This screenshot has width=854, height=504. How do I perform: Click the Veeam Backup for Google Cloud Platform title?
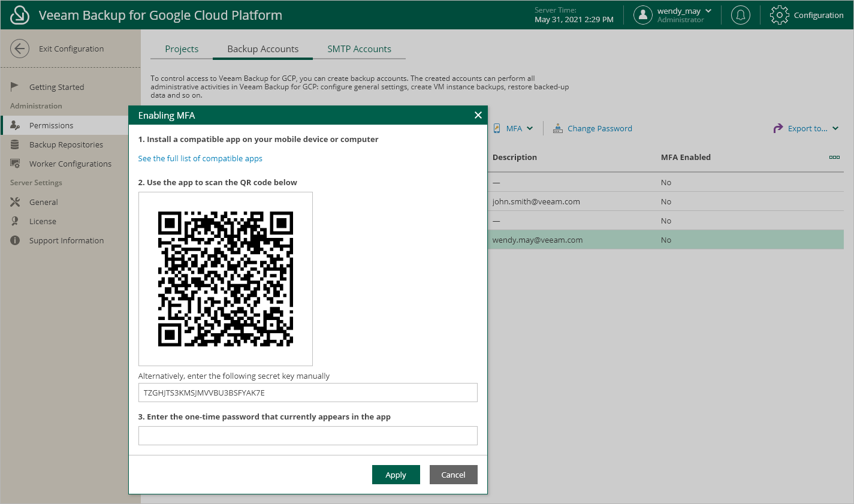pyautogui.click(x=161, y=15)
